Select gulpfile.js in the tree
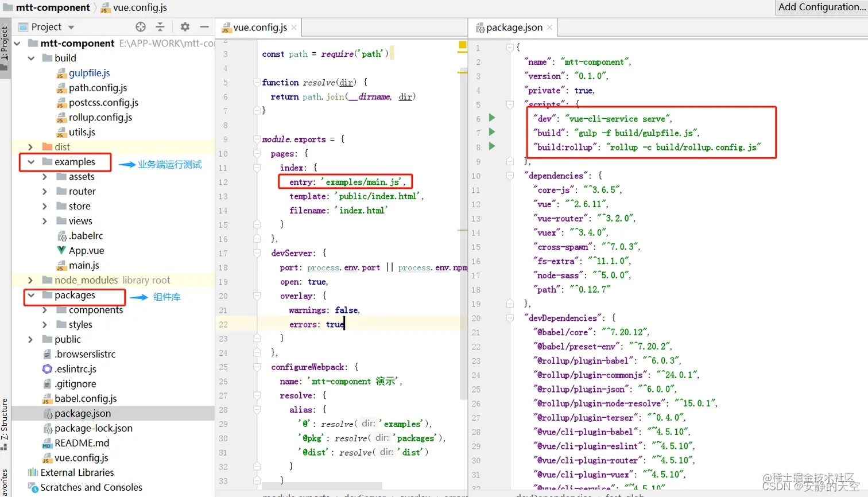The image size is (868, 497). coord(89,73)
